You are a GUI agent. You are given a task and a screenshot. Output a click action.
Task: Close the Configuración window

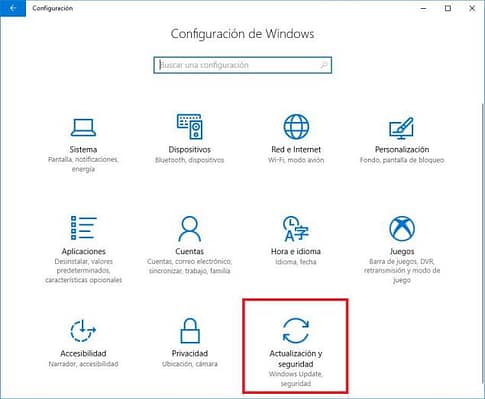pyautogui.click(x=472, y=9)
